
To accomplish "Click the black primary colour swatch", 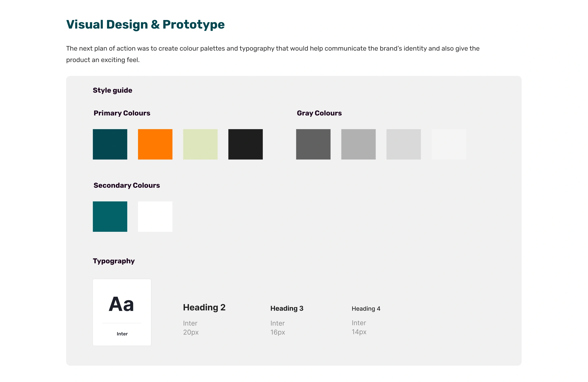I will pyautogui.click(x=245, y=144).
